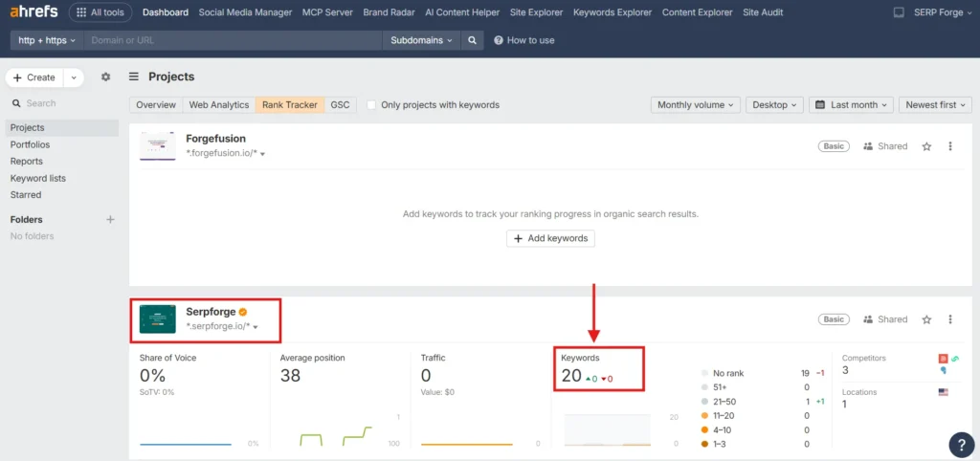Star the Forgefusion project

926,146
